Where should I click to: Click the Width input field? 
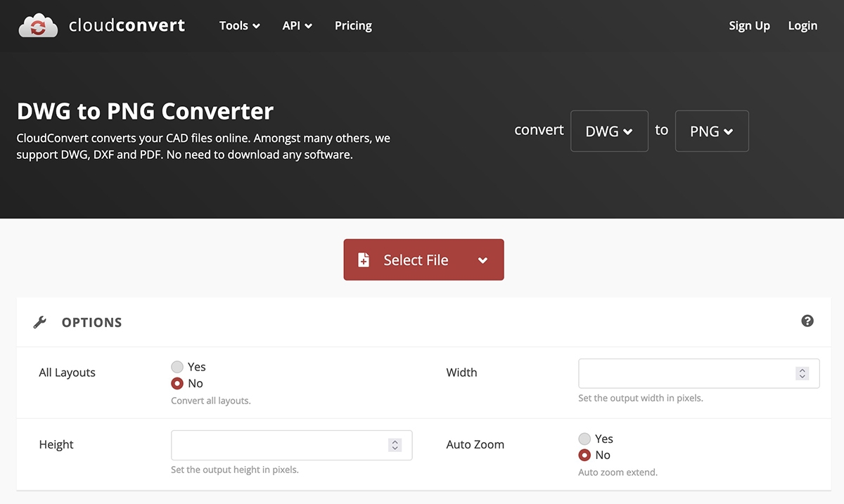(699, 373)
